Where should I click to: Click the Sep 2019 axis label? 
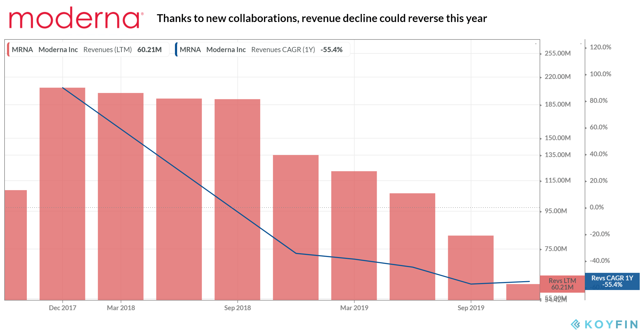[471, 308]
